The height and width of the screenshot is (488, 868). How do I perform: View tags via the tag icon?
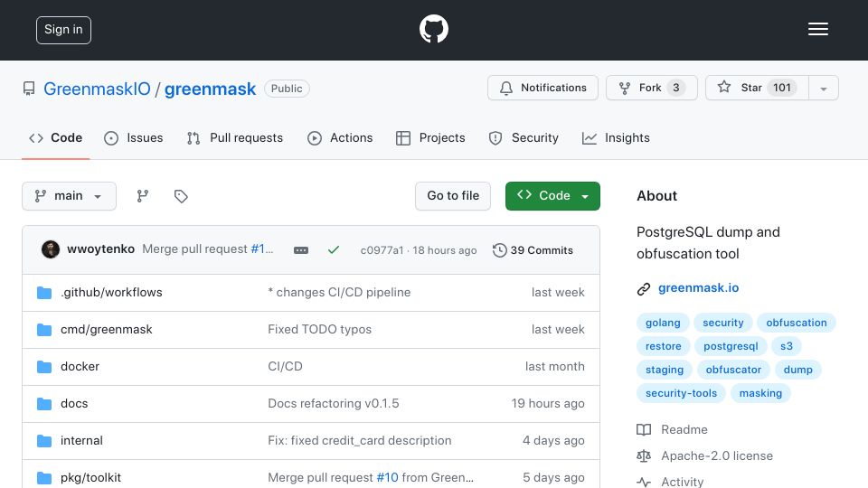coord(181,196)
